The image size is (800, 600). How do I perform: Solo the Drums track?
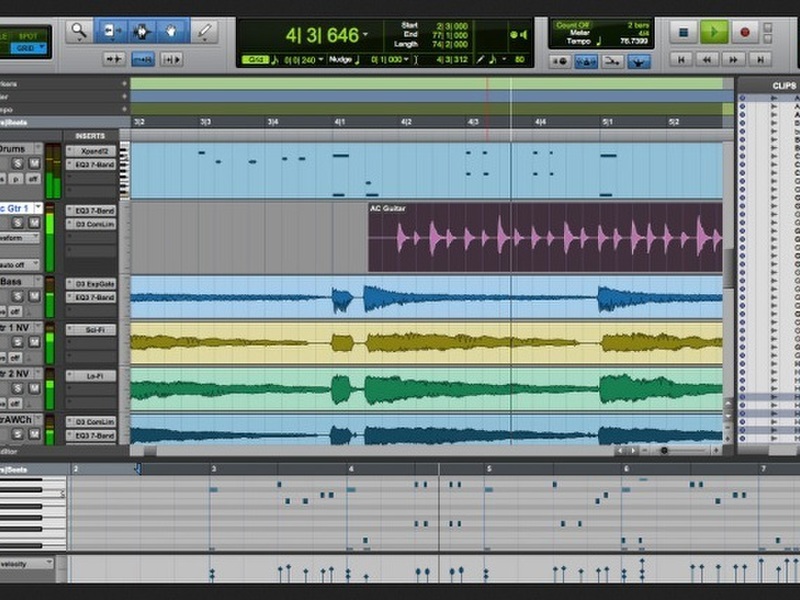[x=19, y=163]
